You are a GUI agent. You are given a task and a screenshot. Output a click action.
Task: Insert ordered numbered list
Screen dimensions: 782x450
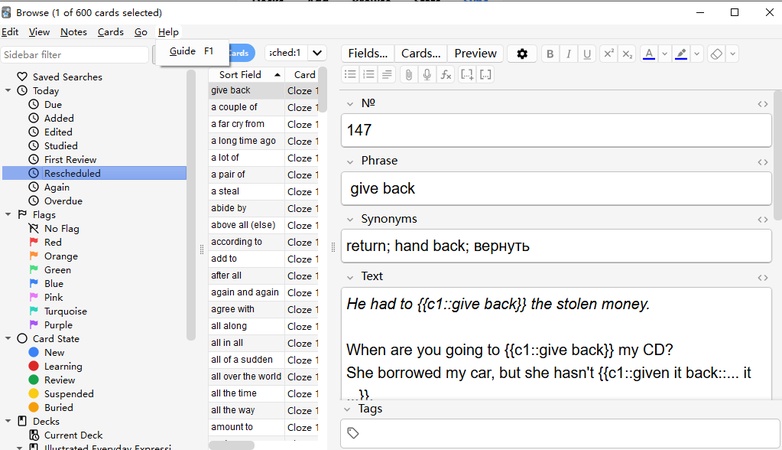click(x=369, y=75)
